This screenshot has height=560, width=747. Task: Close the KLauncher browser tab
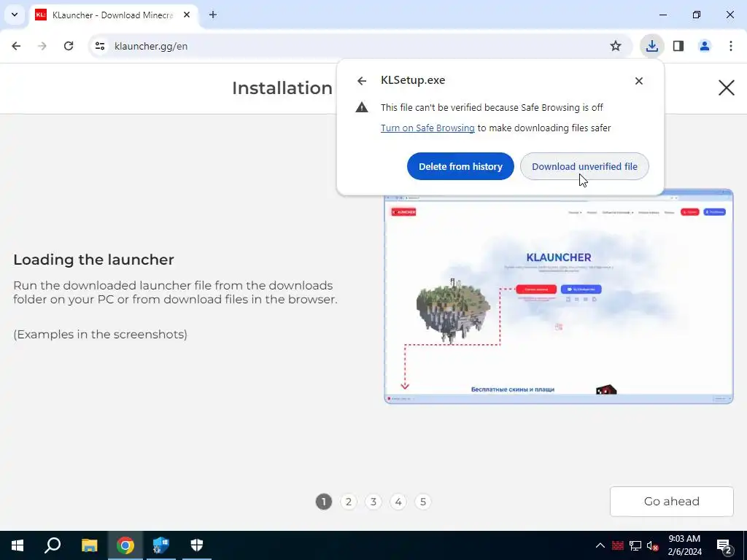coord(187,15)
